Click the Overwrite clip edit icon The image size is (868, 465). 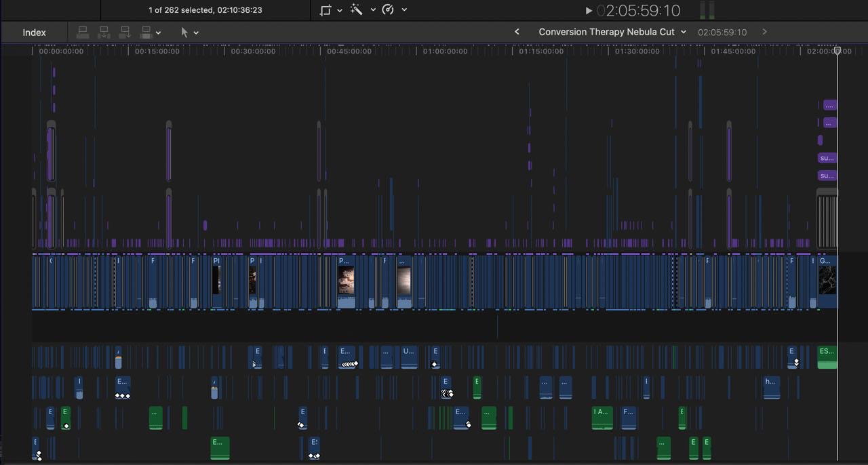click(146, 32)
